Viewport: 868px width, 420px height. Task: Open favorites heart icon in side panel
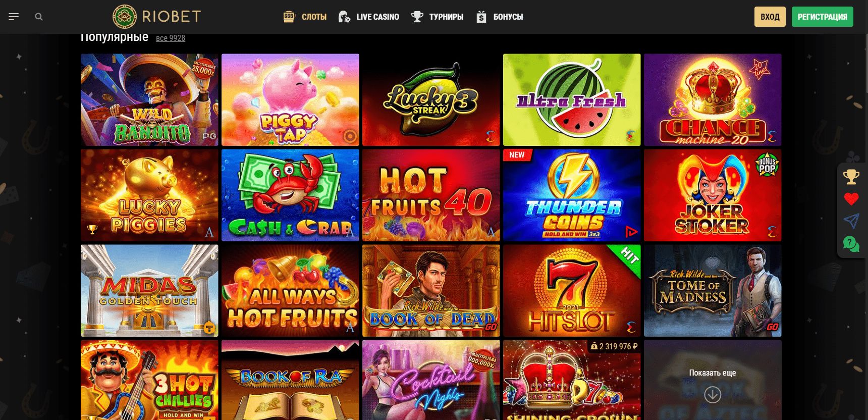click(x=851, y=199)
